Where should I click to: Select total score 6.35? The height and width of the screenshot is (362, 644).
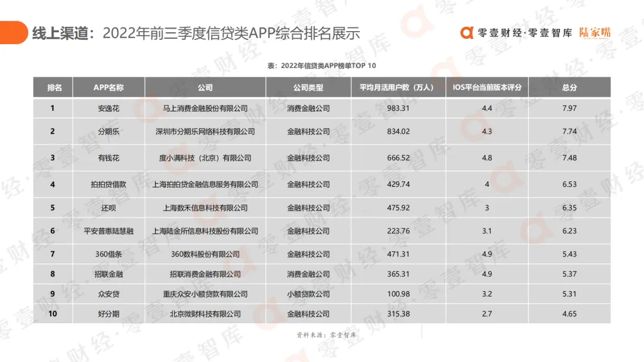coord(569,208)
